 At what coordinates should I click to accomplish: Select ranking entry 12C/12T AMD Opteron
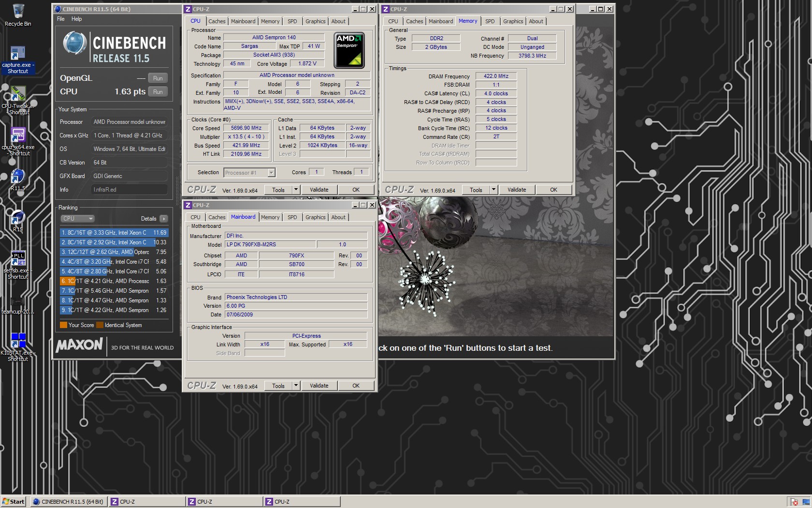(114, 252)
